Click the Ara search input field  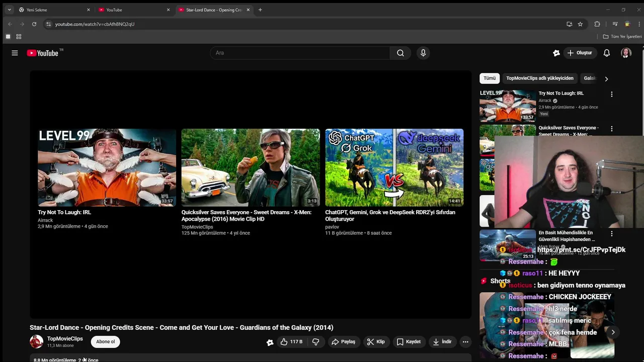pyautogui.click(x=300, y=53)
